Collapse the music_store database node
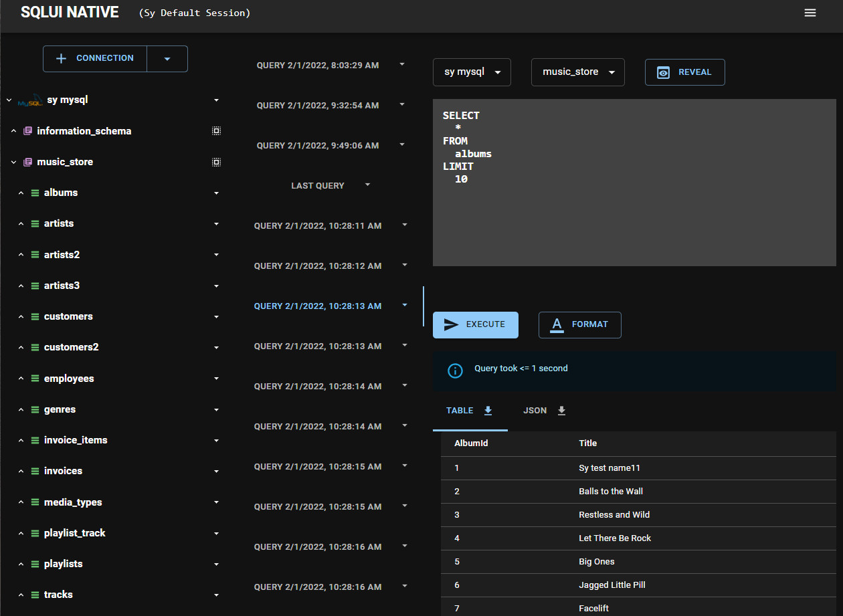This screenshot has height=616, width=843. (13, 163)
